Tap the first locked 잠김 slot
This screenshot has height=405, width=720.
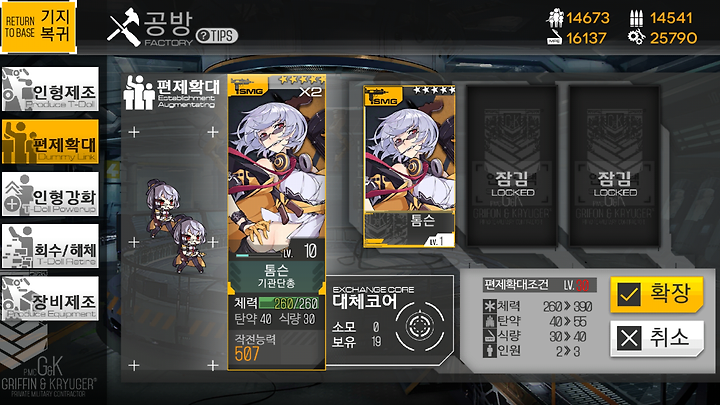(512, 166)
